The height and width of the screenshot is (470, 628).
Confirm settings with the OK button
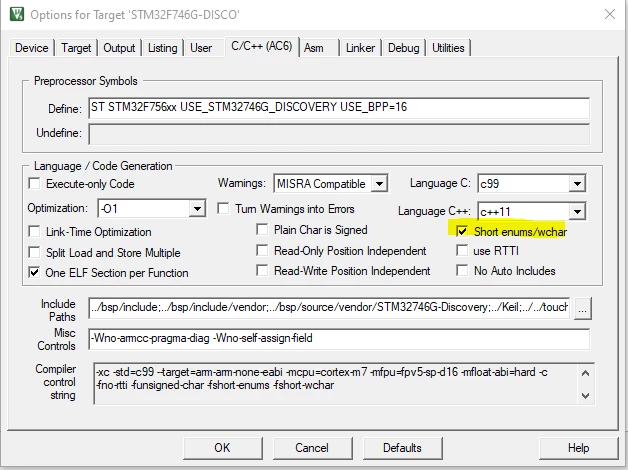click(x=222, y=448)
